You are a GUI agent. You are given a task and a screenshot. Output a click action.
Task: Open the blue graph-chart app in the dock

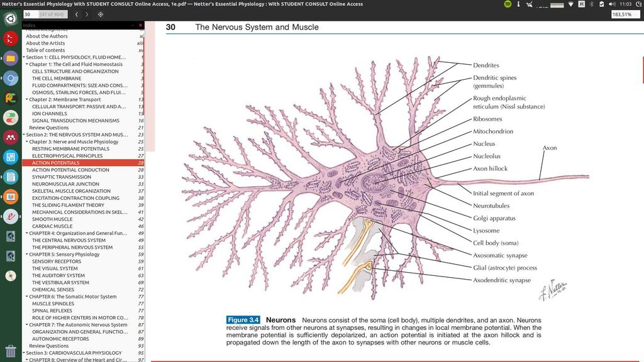11,156
